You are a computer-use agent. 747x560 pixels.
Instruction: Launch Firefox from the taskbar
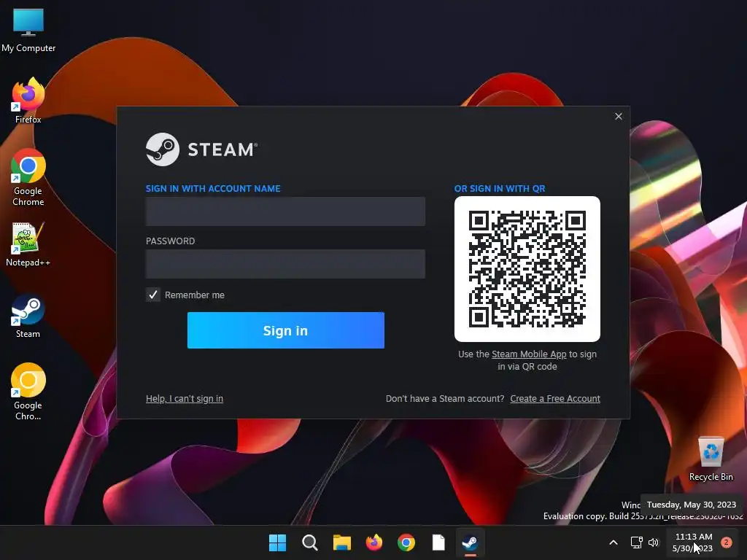(374, 542)
